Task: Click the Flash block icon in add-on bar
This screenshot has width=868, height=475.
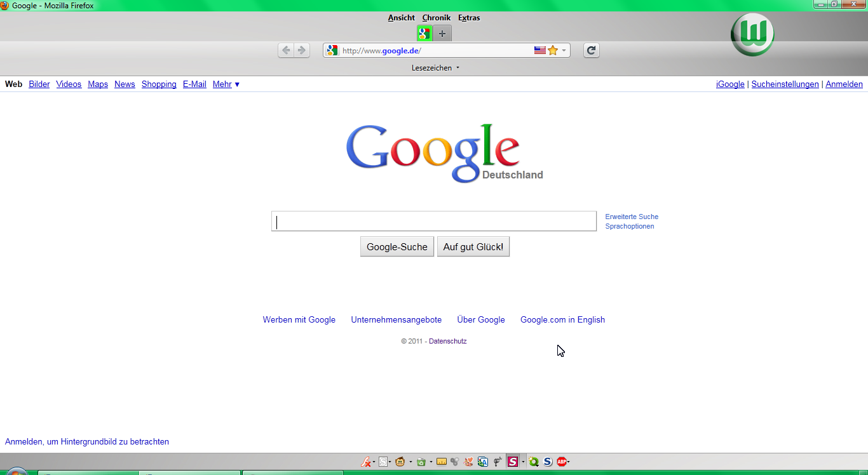Action: pos(366,462)
